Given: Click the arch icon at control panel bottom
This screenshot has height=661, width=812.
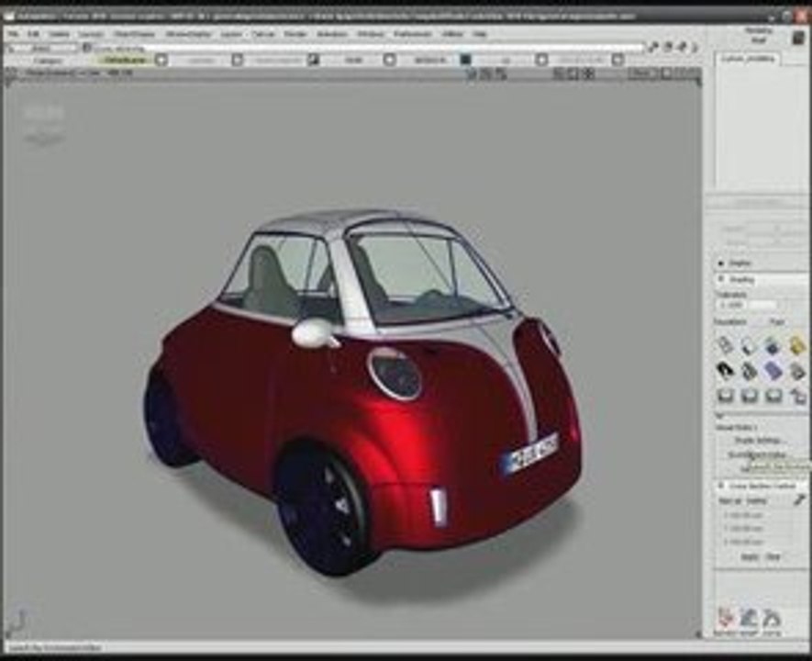Looking at the screenshot, I should pos(772,618).
